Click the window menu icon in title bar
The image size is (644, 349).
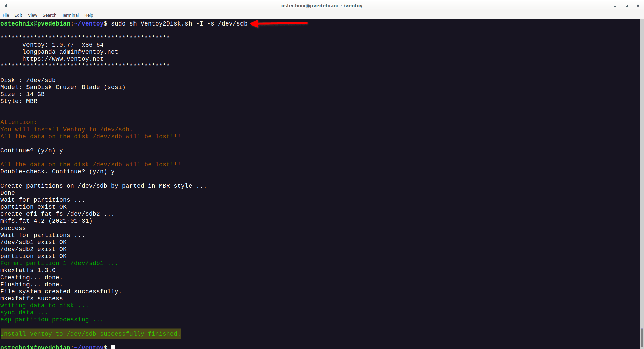pos(6,6)
